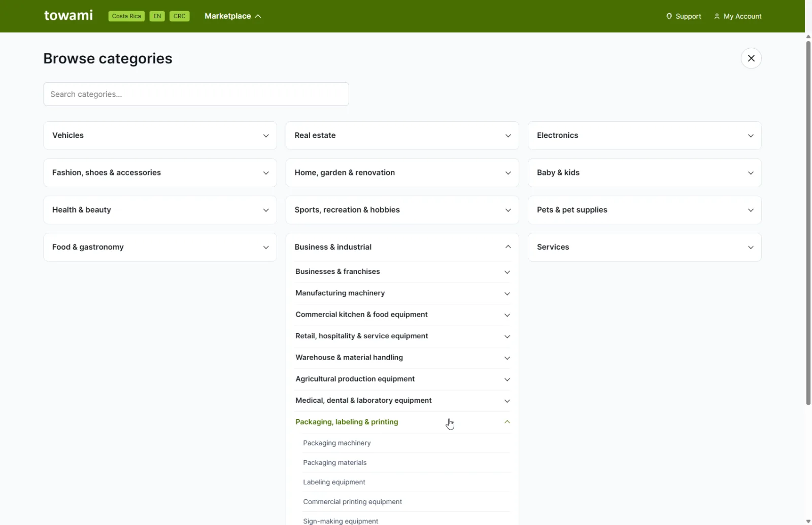Expand Fashion, shoes & accessories
Image resolution: width=812 pixels, height=525 pixels.
pyautogui.click(x=160, y=172)
